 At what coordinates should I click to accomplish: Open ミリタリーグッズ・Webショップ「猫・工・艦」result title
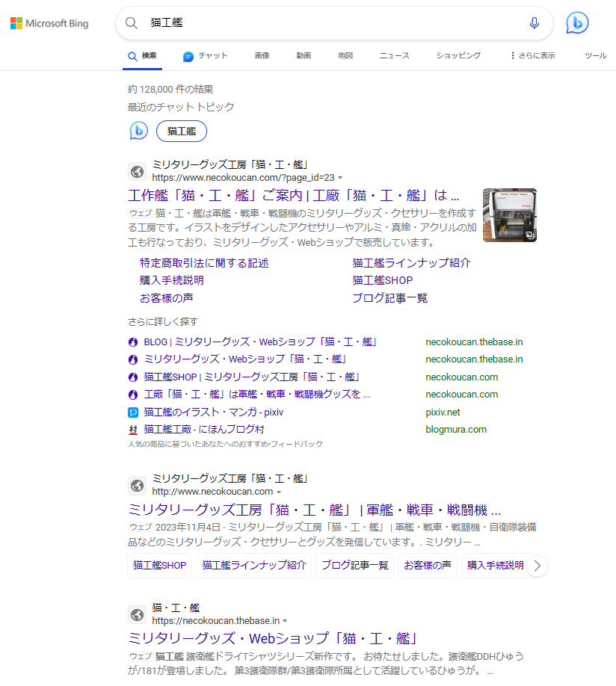(x=273, y=638)
